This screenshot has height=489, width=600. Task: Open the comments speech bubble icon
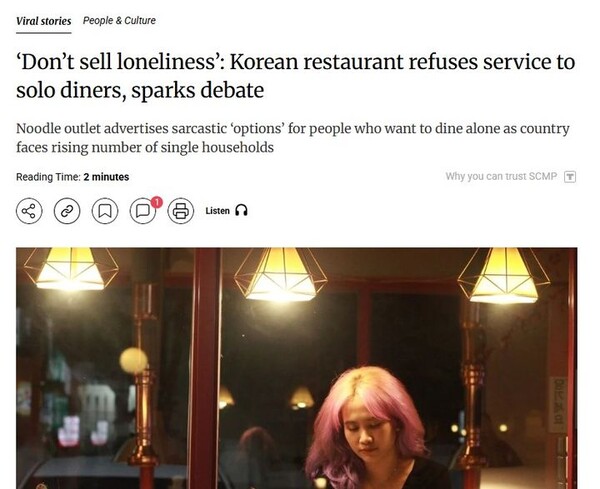[143, 211]
